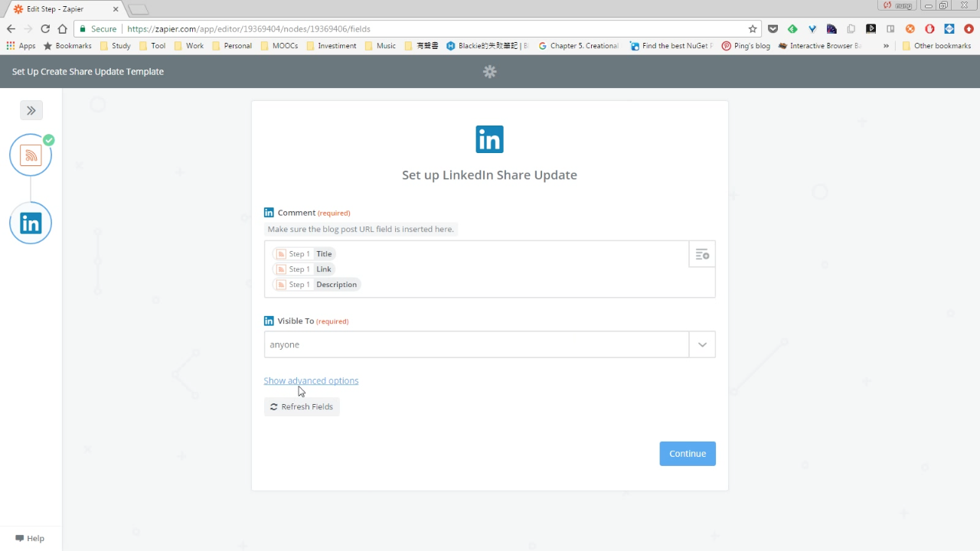This screenshot has width=980, height=551.
Task: Select the Step 1 Description field pill
Action: (x=317, y=285)
